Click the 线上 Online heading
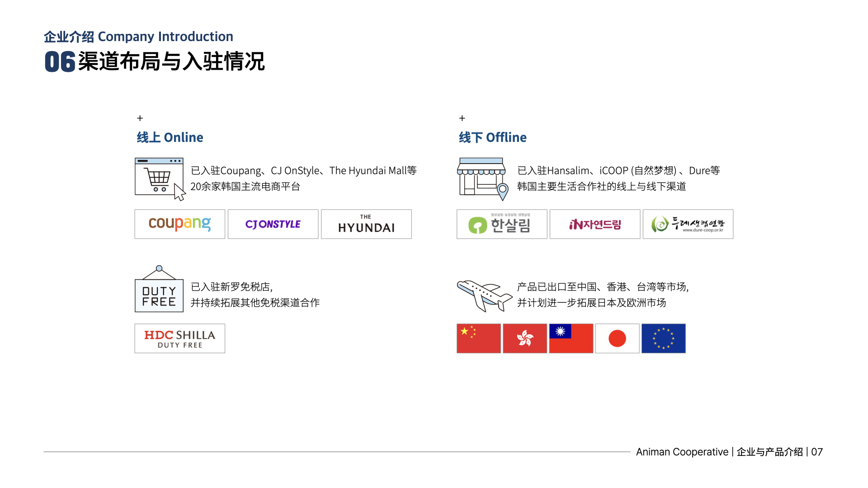 pyautogui.click(x=170, y=137)
